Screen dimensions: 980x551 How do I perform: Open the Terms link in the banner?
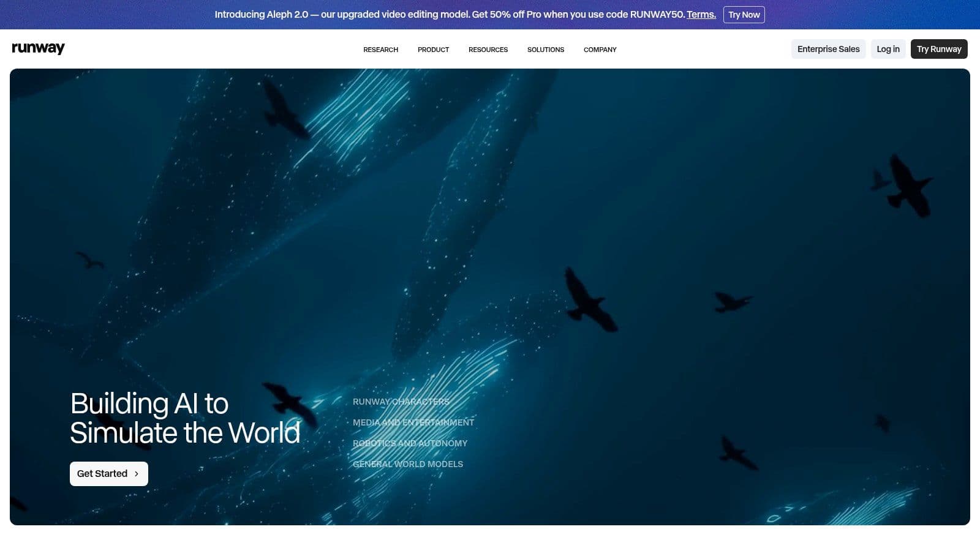pos(701,15)
